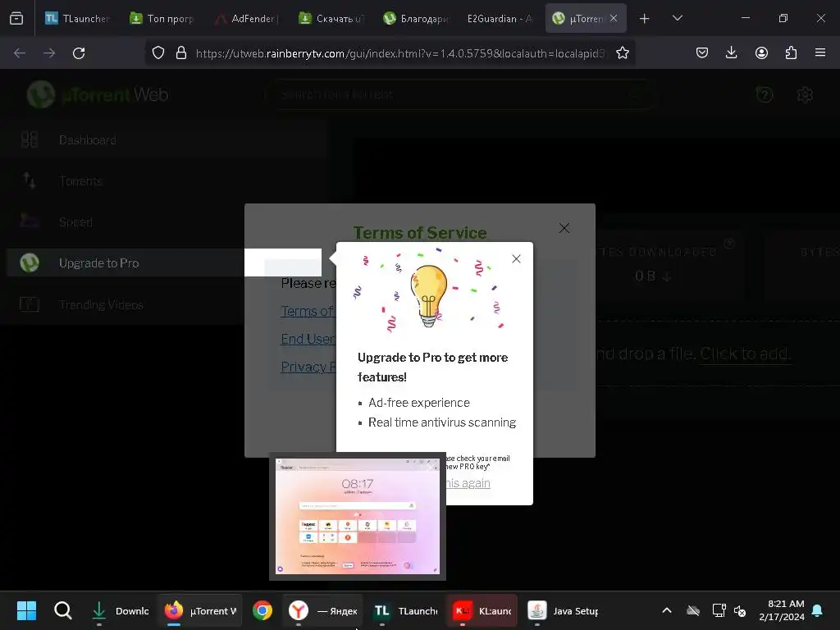The image size is (840, 630).
Task: Bookmark this page with star icon
Action: 622,53
